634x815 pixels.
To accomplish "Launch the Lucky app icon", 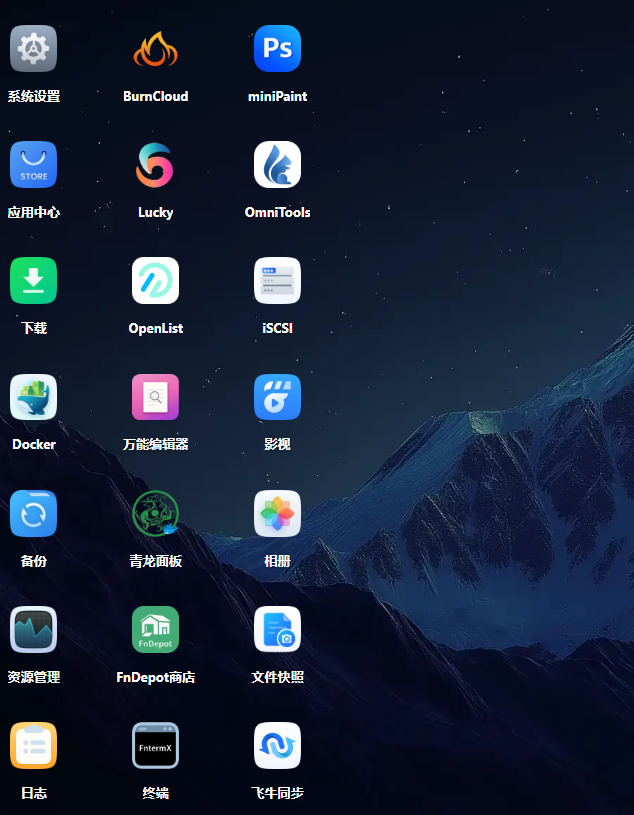I will tap(155, 164).
